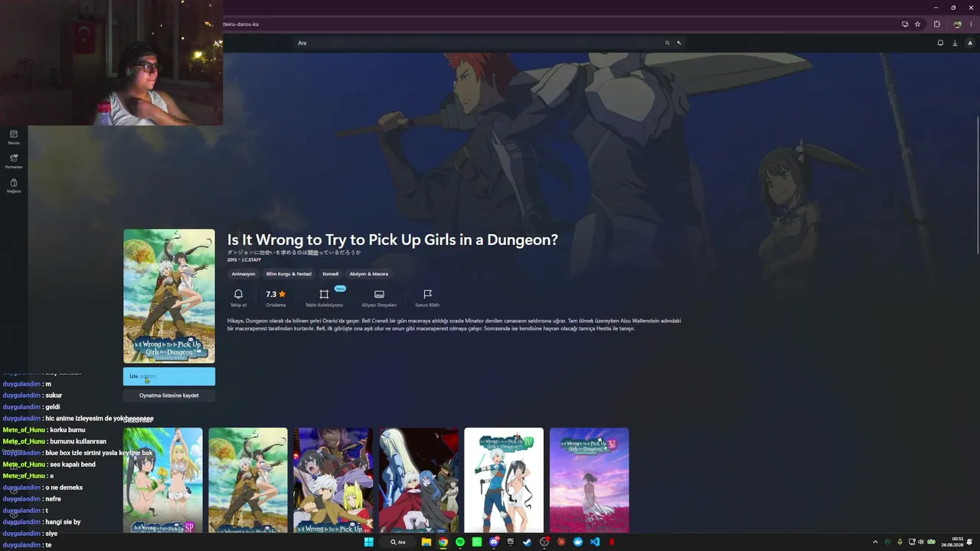This screenshot has width=980, height=551.
Task: Click the 7.3 rating value
Action: click(x=271, y=294)
